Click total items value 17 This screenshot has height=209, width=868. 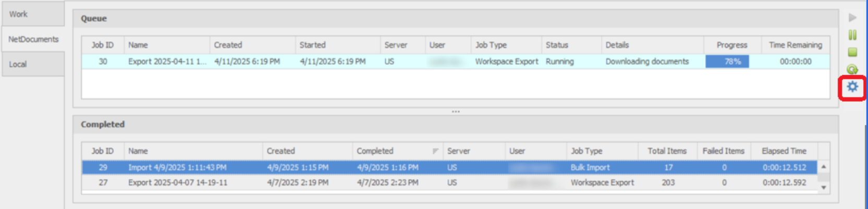click(668, 168)
